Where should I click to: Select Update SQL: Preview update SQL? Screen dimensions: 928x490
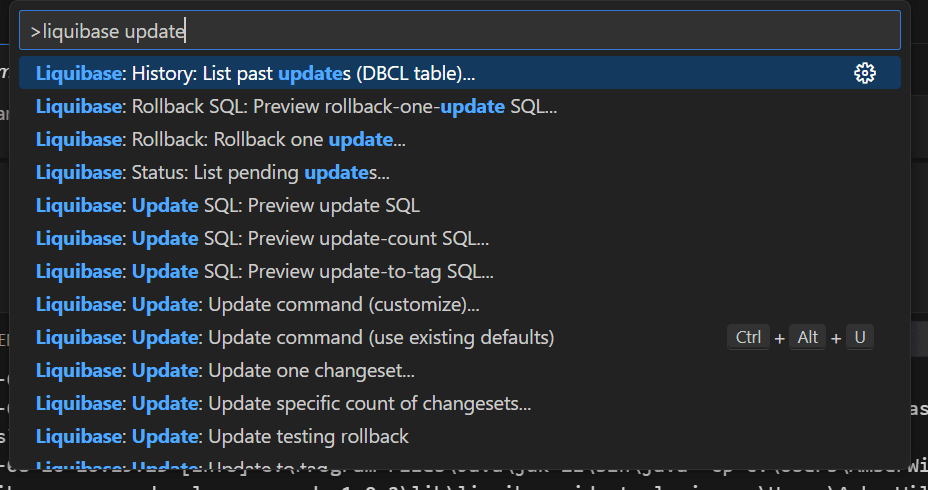[x=227, y=205]
